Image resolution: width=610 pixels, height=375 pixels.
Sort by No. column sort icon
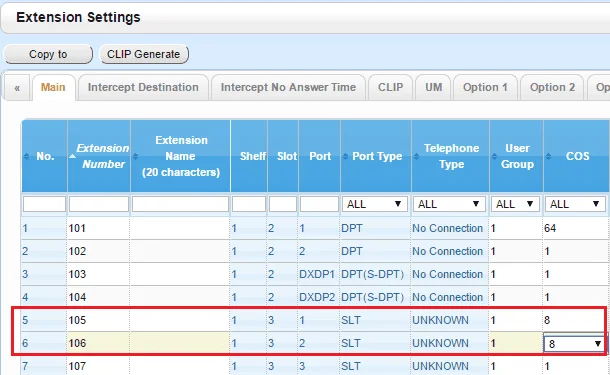coord(26,156)
